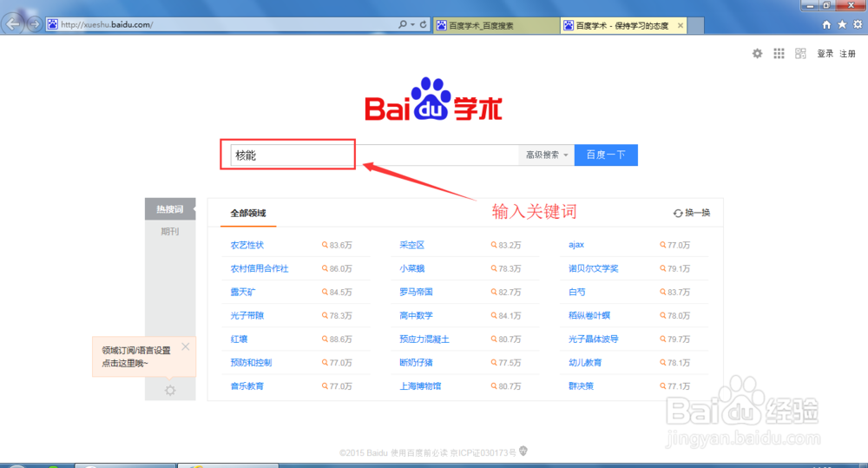Viewport: 868px width, 468px height.
Task: Open the 红壤 keyword link
Action: click(239, 339)
